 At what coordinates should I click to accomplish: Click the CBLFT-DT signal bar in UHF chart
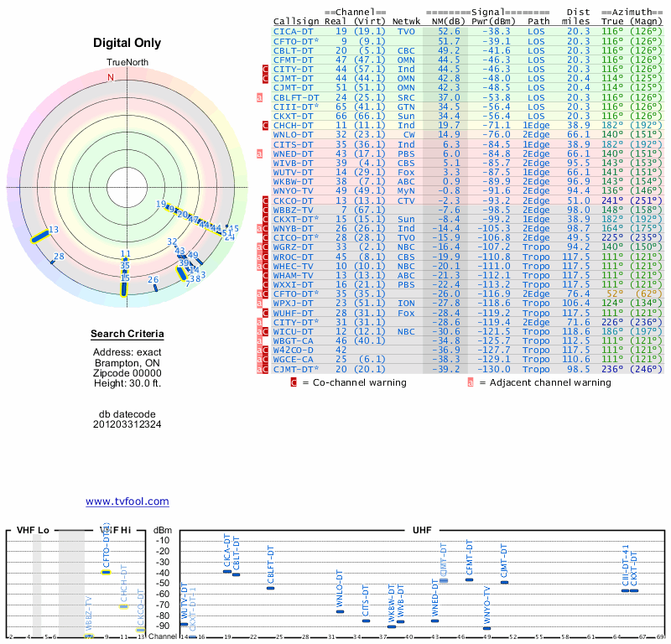tap(270, 588)
